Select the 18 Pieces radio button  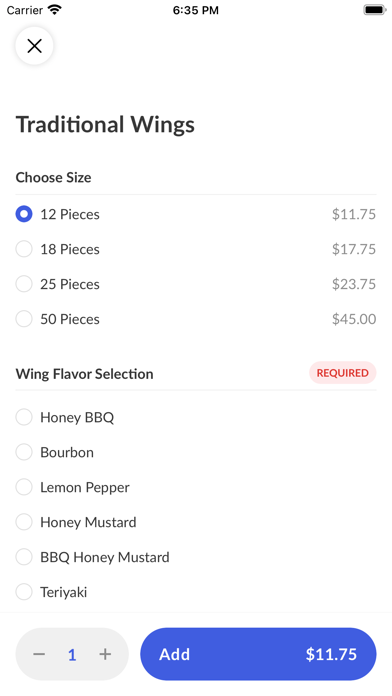[24, 249]
